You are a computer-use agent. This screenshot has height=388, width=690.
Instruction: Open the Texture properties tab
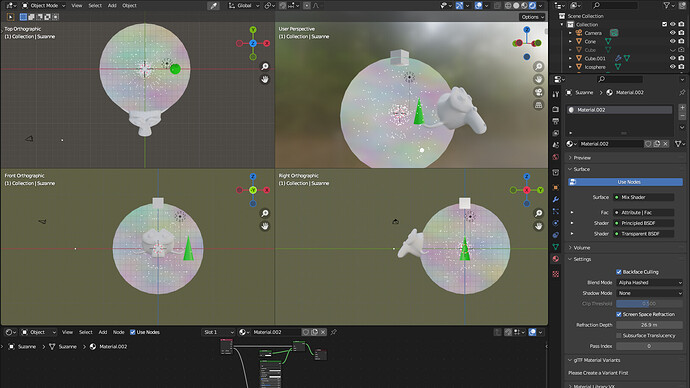556,274
